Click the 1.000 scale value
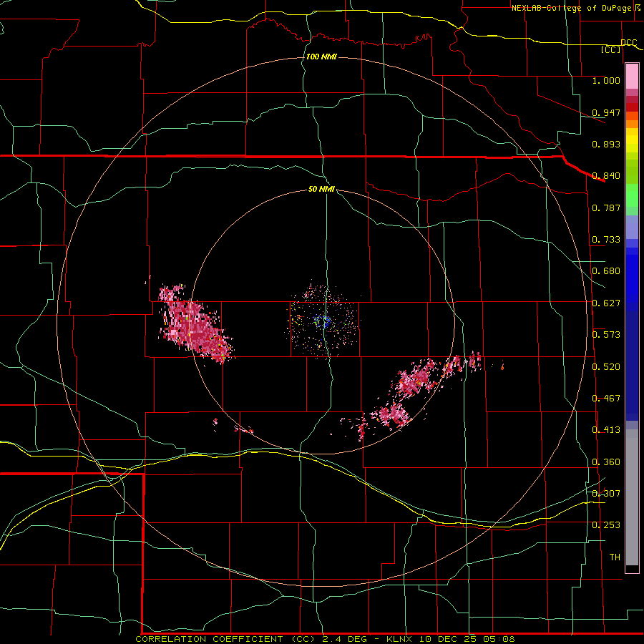 pyautogui.click(x=606, y=80)
